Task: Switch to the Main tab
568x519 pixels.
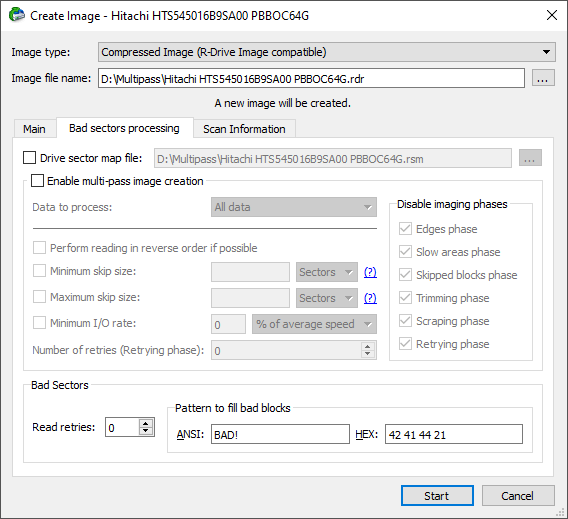Action: [34, 129]
